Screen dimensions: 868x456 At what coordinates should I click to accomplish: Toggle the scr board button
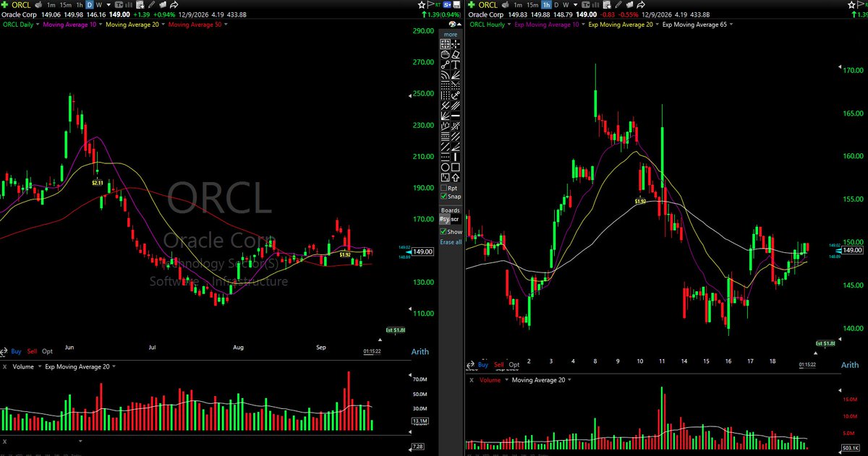click(x=456, y=218)
